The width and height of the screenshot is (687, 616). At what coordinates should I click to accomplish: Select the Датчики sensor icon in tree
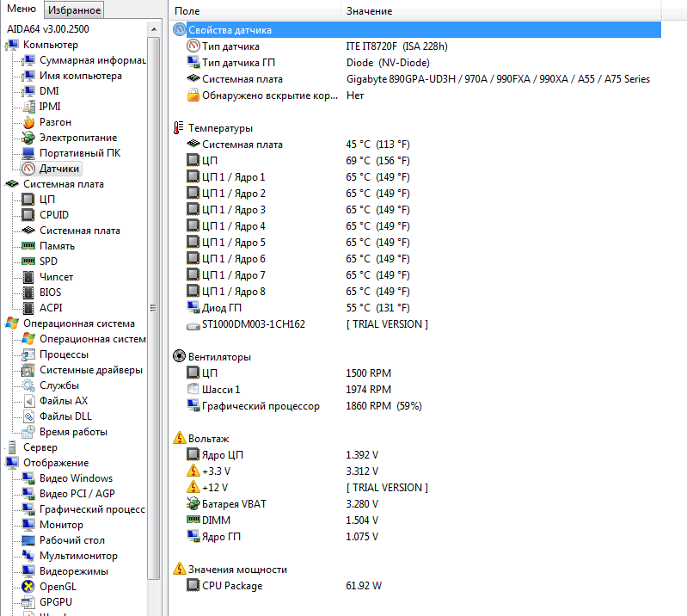click(x=28, y=169)
